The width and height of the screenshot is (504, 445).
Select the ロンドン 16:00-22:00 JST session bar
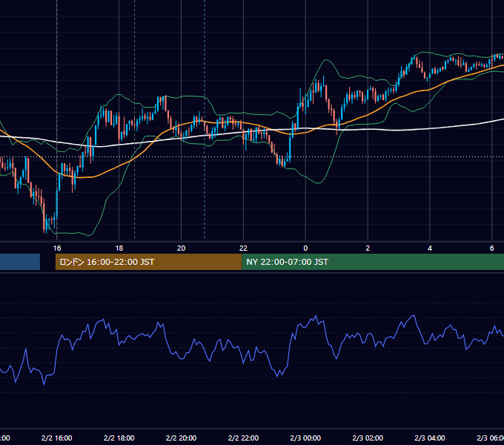(148, 262)
